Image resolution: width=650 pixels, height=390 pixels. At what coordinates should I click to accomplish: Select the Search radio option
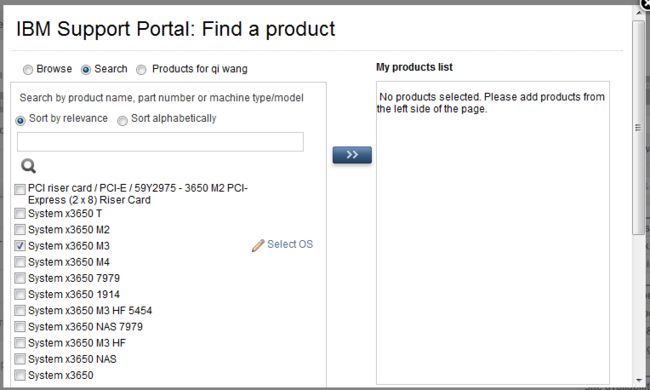click(86, 70)
